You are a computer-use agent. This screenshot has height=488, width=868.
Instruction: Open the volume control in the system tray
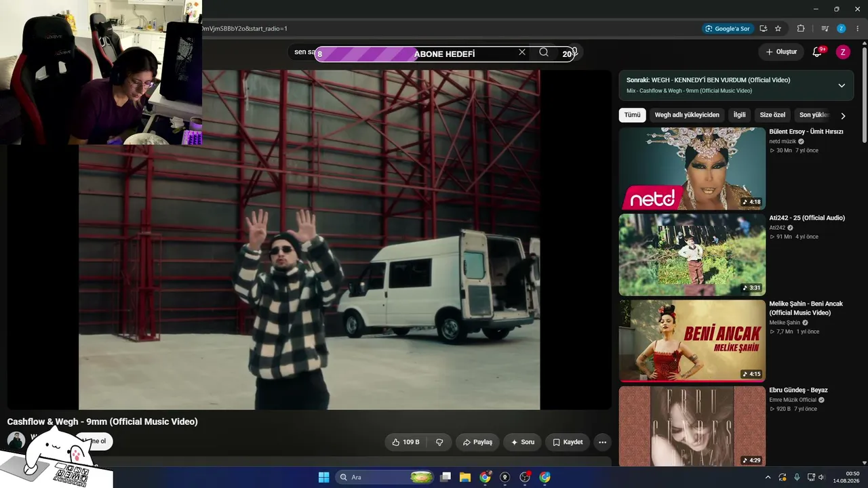821,477
